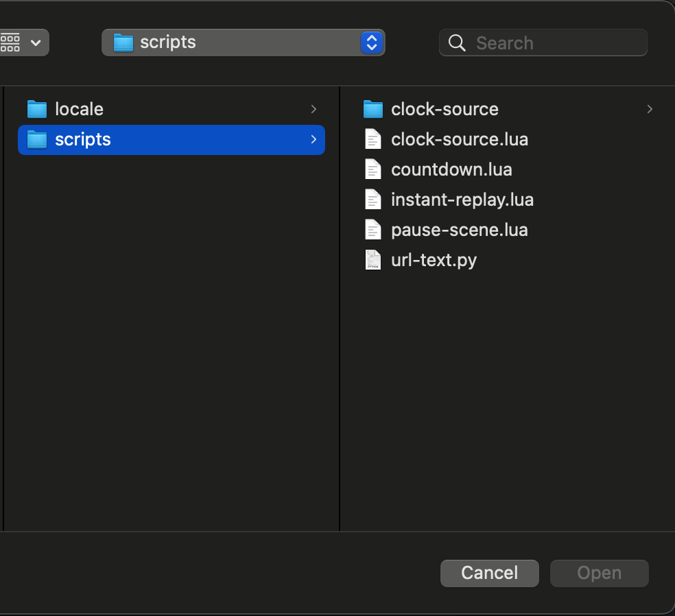Click the countdown.lua file icon
Image resolution: width=675 pixels, height=616 pixels.
(372, 169)
